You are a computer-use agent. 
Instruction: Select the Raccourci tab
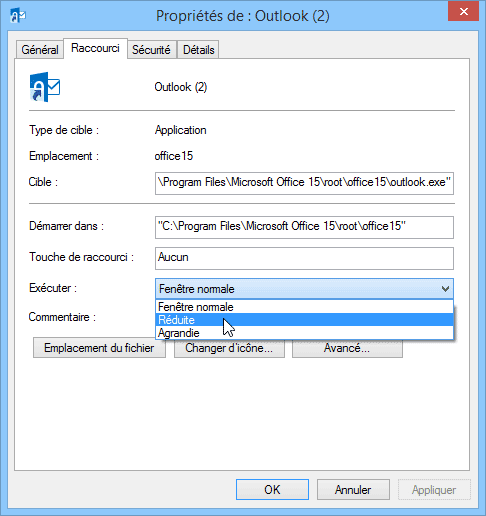[x=95, y=48]
